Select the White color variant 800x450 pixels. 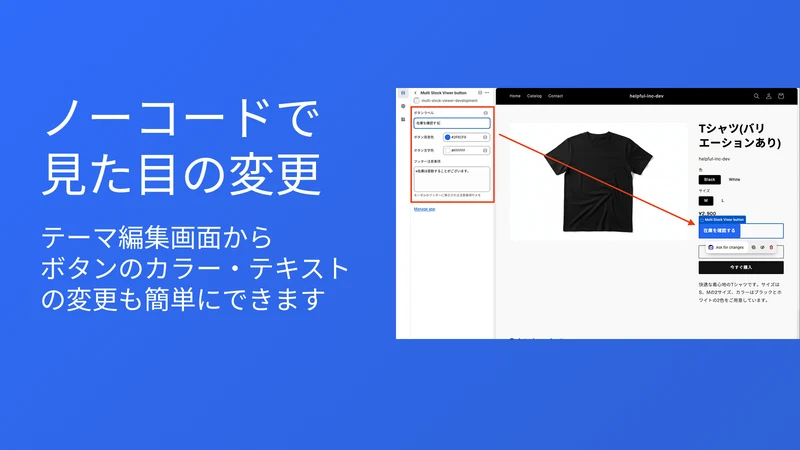[x=734, y=180]
